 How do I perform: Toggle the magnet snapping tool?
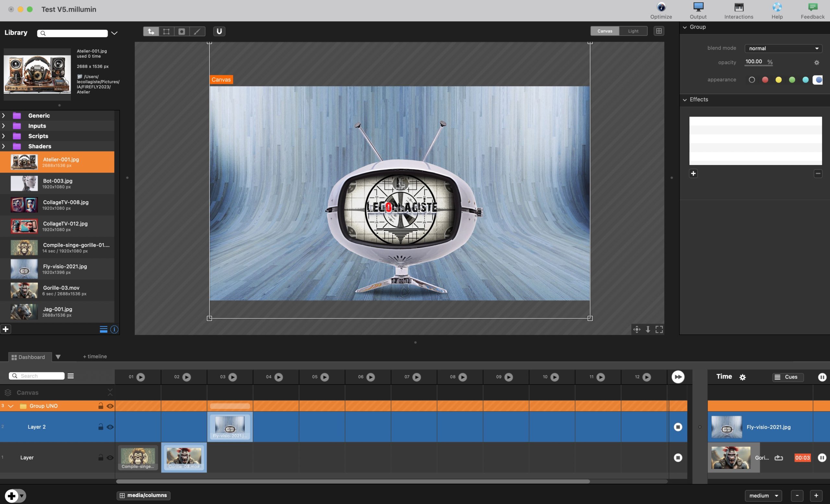[219, 31]
